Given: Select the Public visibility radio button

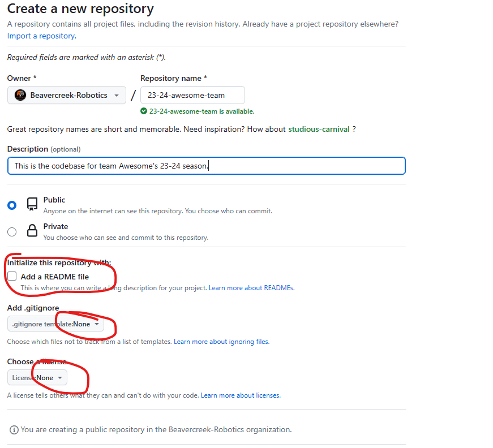Looking at the screenshot, I should coord(12,205).
